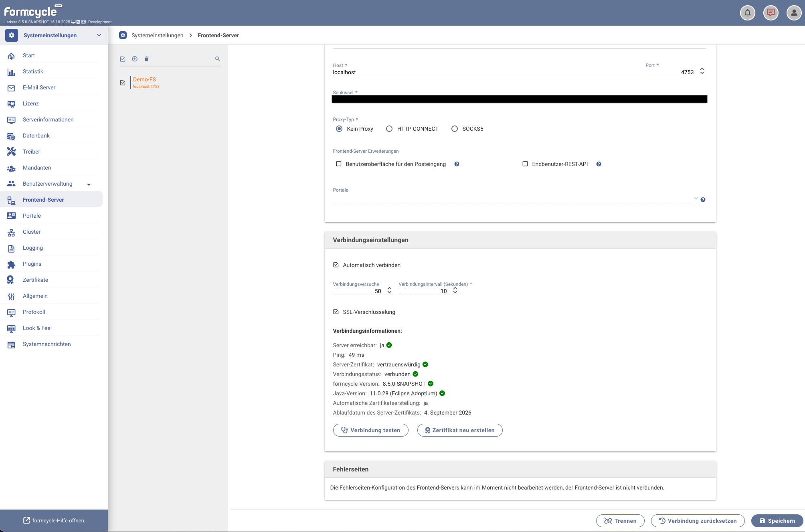
Task: Click the Host input field
Action: 485,72
